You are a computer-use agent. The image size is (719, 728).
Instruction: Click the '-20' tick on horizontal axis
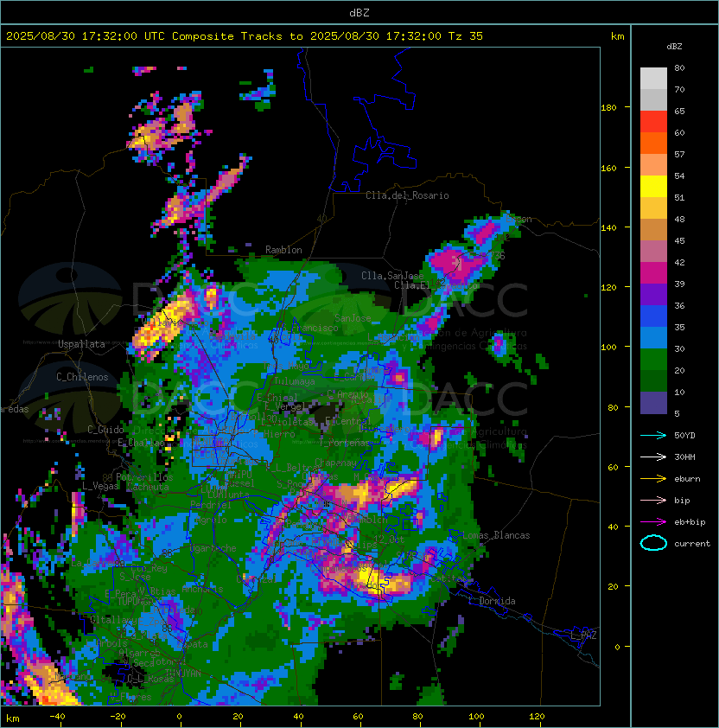118,717
